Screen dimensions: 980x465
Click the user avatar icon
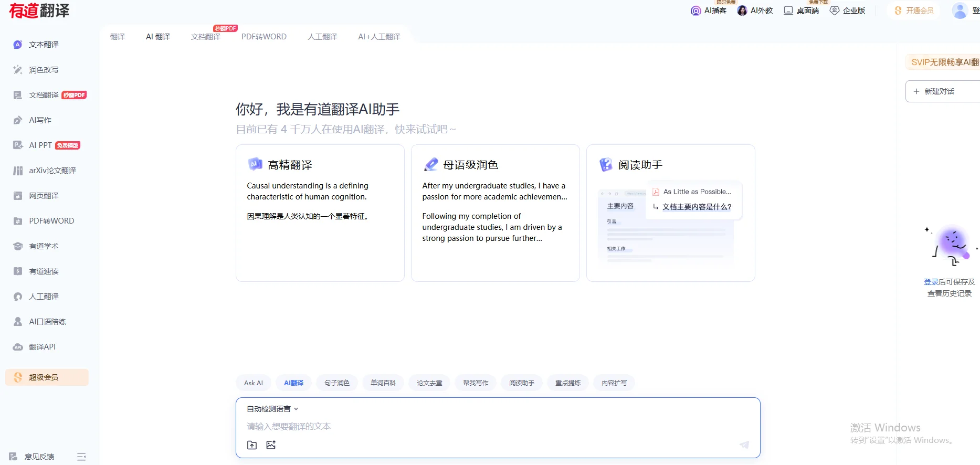click(960, 10)
